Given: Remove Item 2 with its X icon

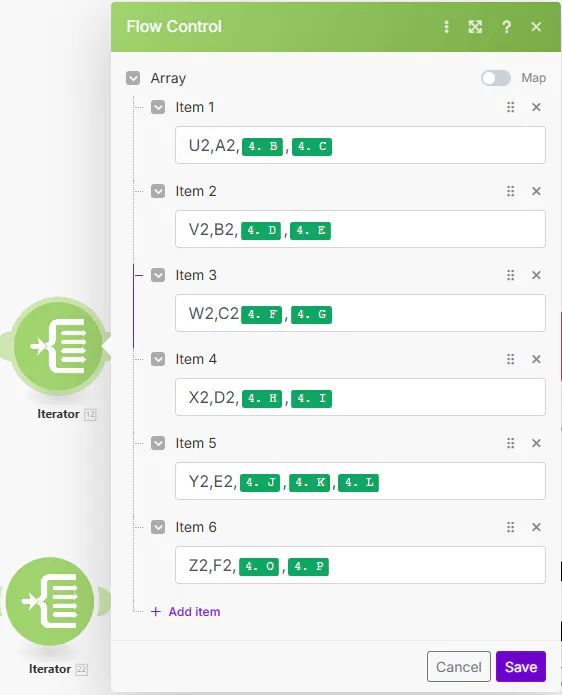Looking at the screenshot, I should [x=536, y=191].
